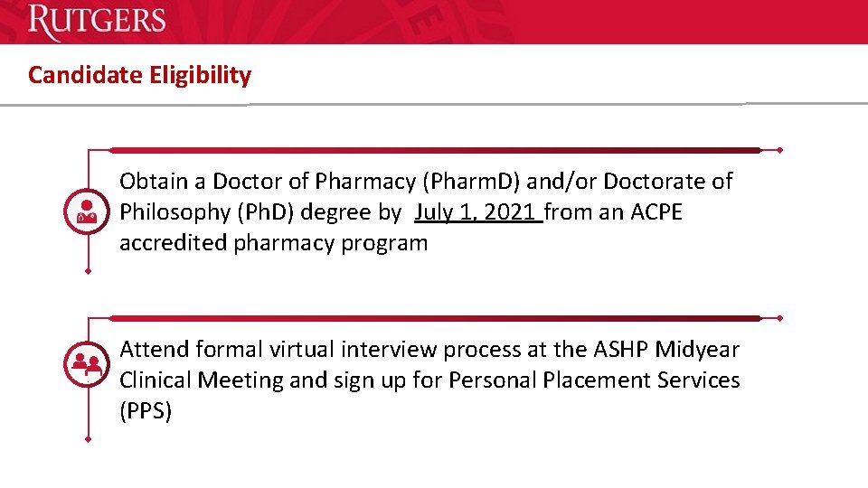Select the two-people interview icon in the circle

tap(87, 364)
